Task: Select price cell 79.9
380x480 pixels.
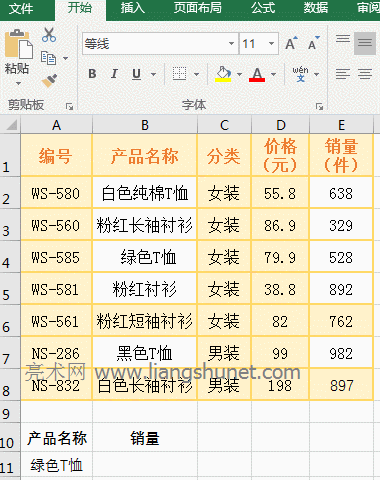Action: [x=280, y=257]
